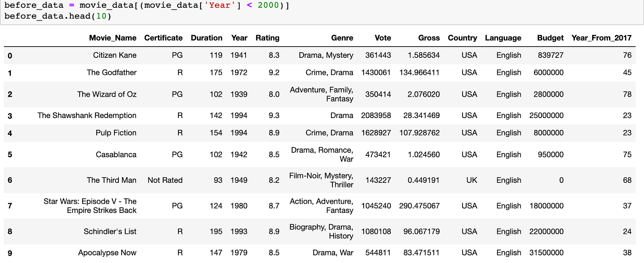Click the budget value 31500000
Image resolution: width=644 pixels, height=263 pixels.
547,253
